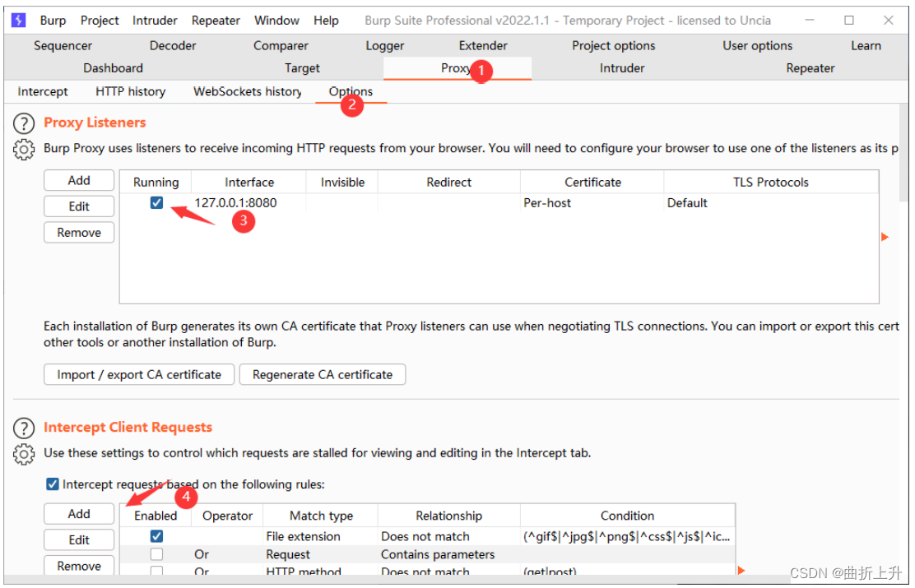915x588 pixels.
Task: Open the Help menu
Action: [326, 21]
